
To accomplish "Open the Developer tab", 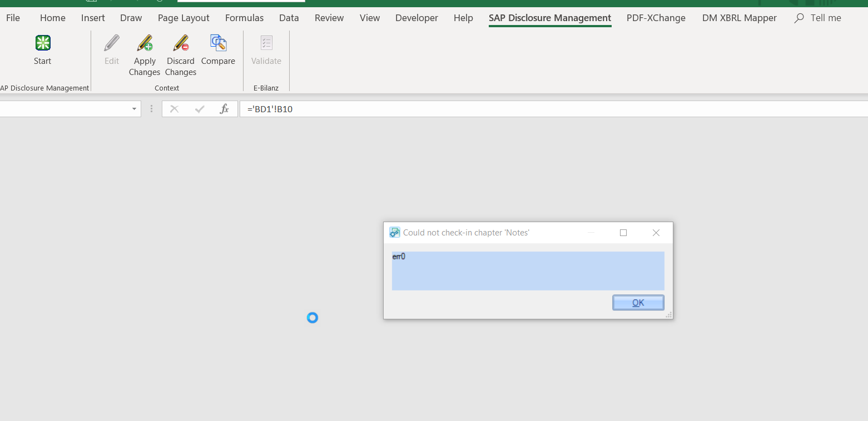I will [416, 18].
